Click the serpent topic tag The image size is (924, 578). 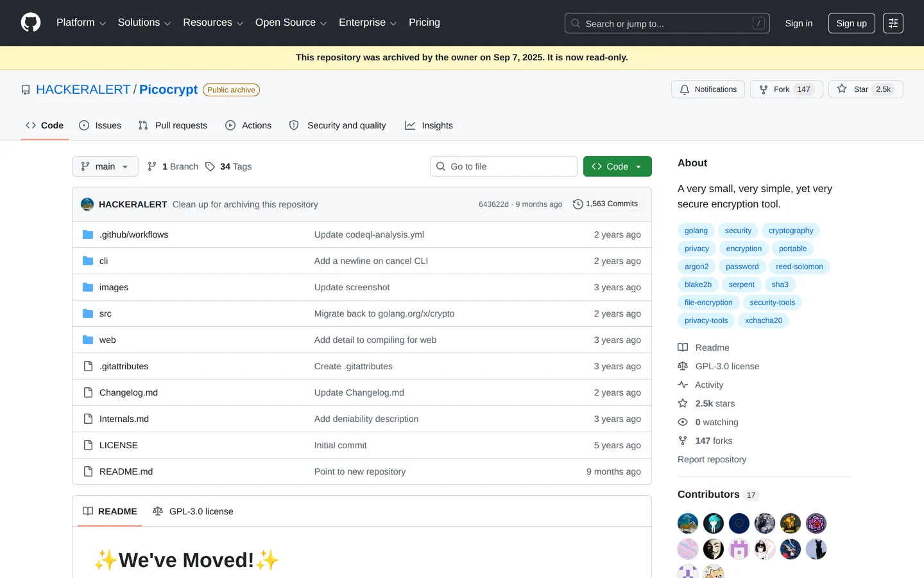pyautogui.click(x=742, y=285)
